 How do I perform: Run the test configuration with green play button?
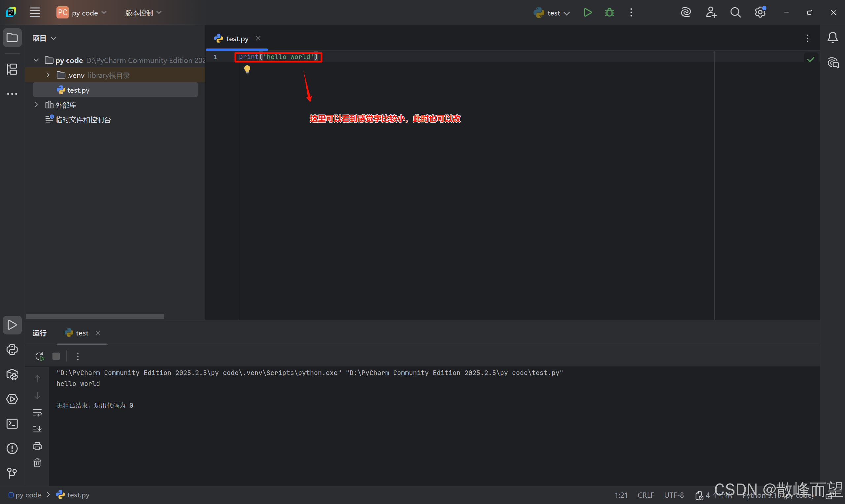point(588,13)
